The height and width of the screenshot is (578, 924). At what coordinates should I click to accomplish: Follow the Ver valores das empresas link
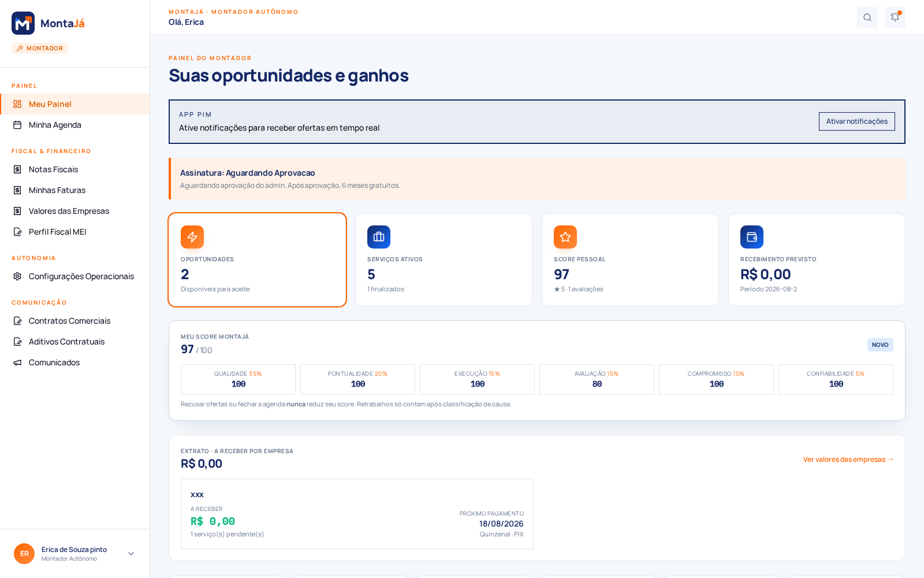pyautogui.click(x=848, y=460)
